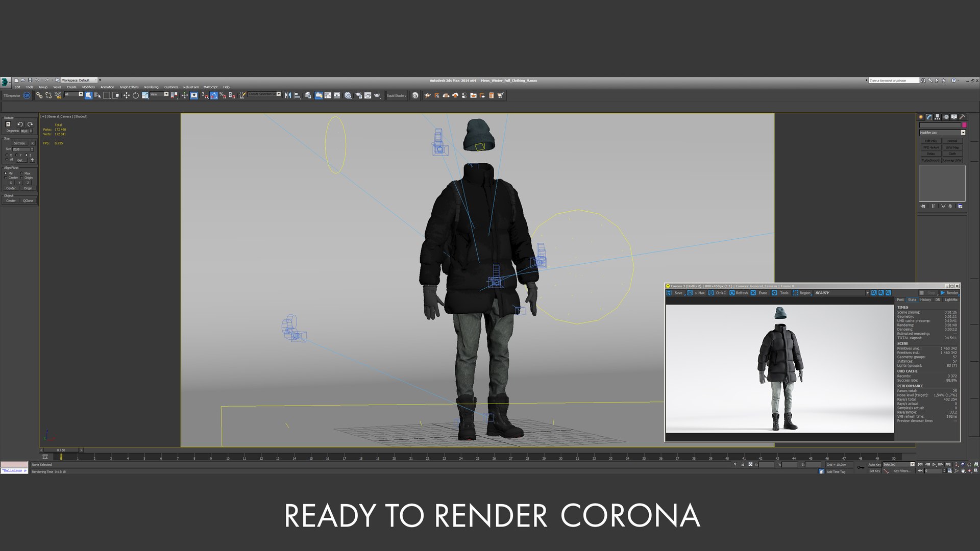Image resolution: width=980 pixels, height=551 pixels.
Task: Toggle the Percent Snap tool
Action: pyautogui.click(x=223, y=95)
